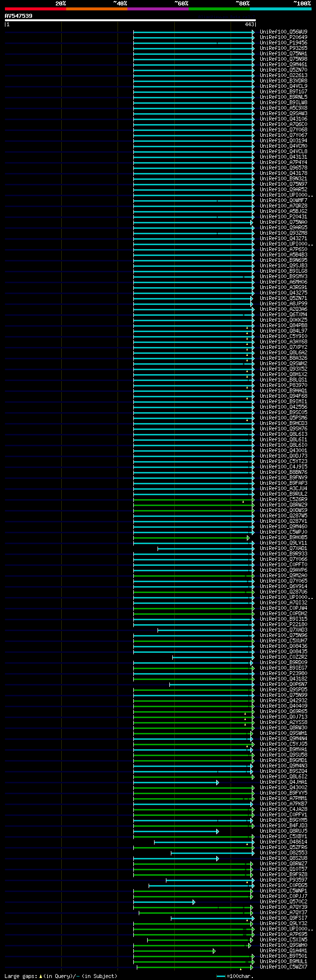Select hit label UniRef100_C4J9I5
Viewport: 316px width, 980px height.
click(283, 467)
